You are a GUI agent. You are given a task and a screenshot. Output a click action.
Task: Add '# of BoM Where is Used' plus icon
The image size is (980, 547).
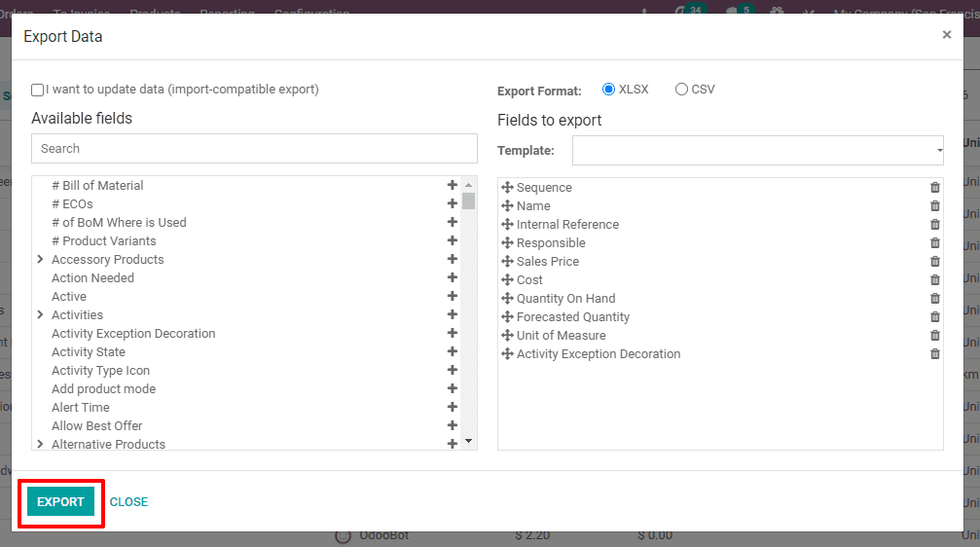pos(453,222)
